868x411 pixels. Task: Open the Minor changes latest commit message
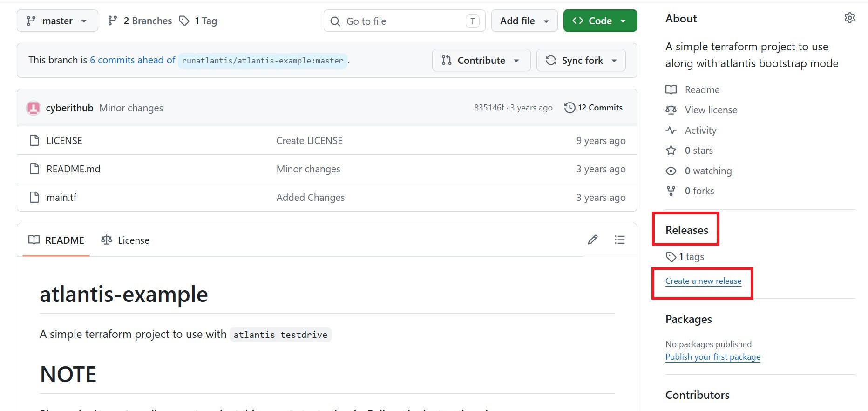pyautogui.click(x=131, y=108)
